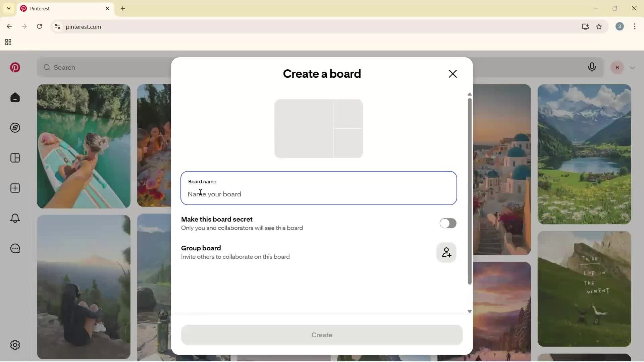Open the browser tab search chevron
Viewport: 644px width, 362px height.
[8, 8]
